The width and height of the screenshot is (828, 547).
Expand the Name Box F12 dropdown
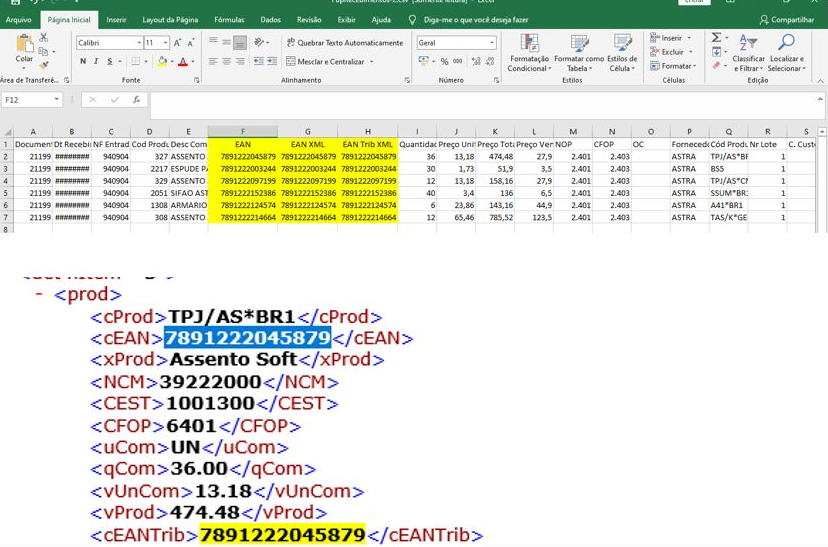pos(56,100)
